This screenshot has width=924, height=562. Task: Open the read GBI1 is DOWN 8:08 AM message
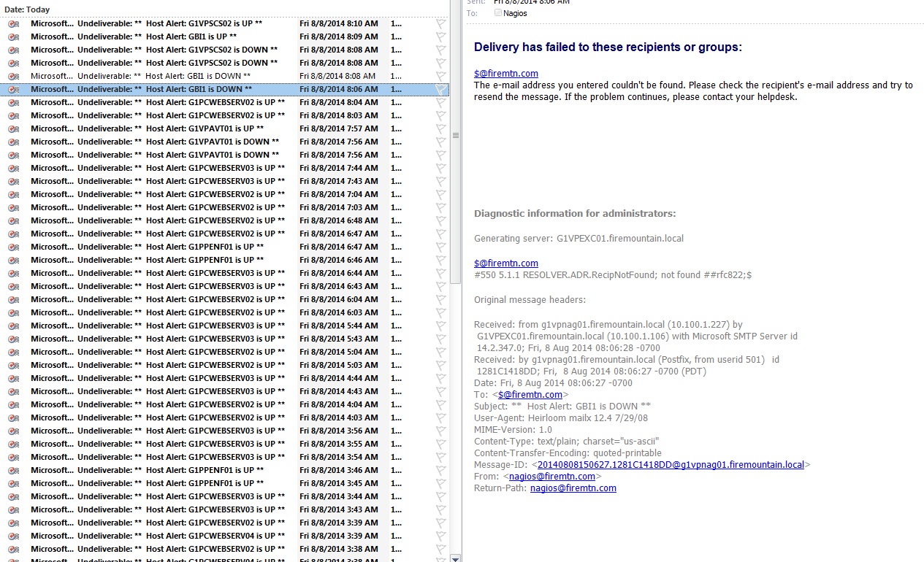tap(197, 77)
